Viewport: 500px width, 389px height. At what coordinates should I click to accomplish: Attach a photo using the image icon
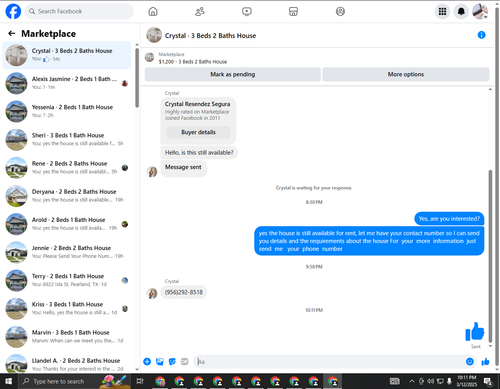(160, 362)
